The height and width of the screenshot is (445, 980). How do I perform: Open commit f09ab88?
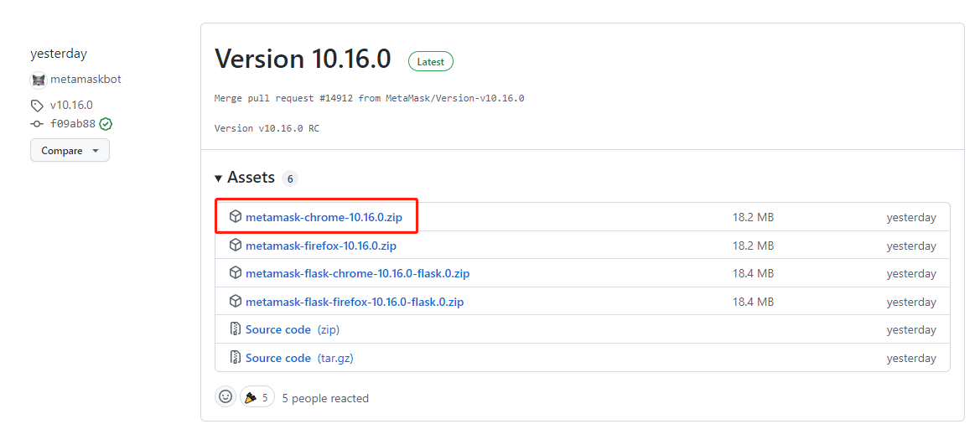tap(73, 124)
